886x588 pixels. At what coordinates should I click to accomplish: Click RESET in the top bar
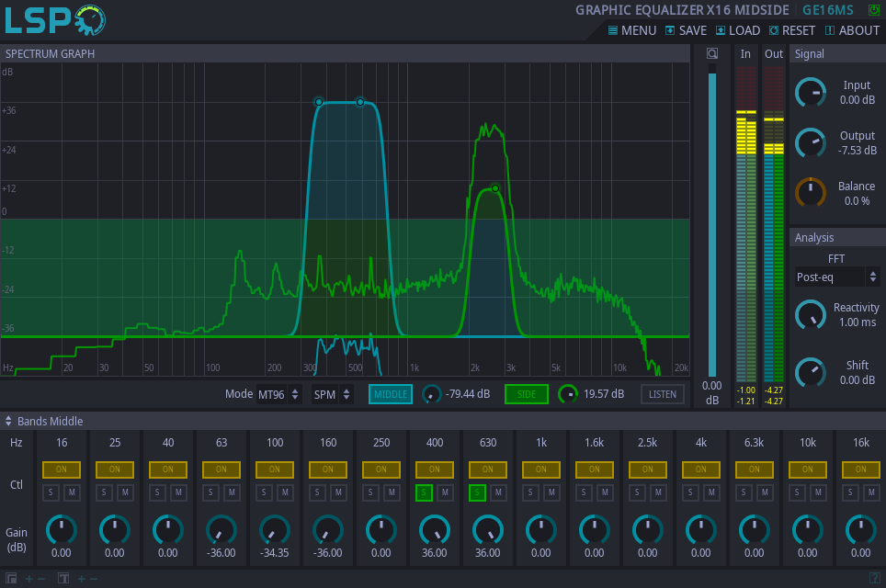pos(791,30)
